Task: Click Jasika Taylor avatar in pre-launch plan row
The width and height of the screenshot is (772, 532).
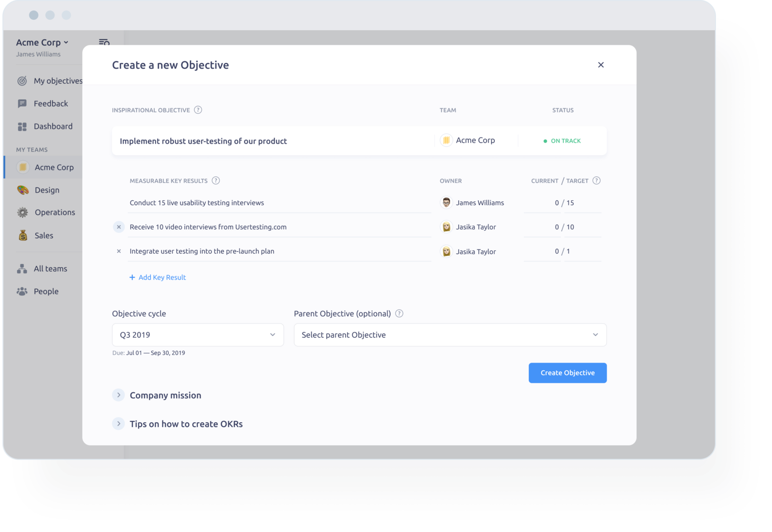Action: click(x=446, y=251)
